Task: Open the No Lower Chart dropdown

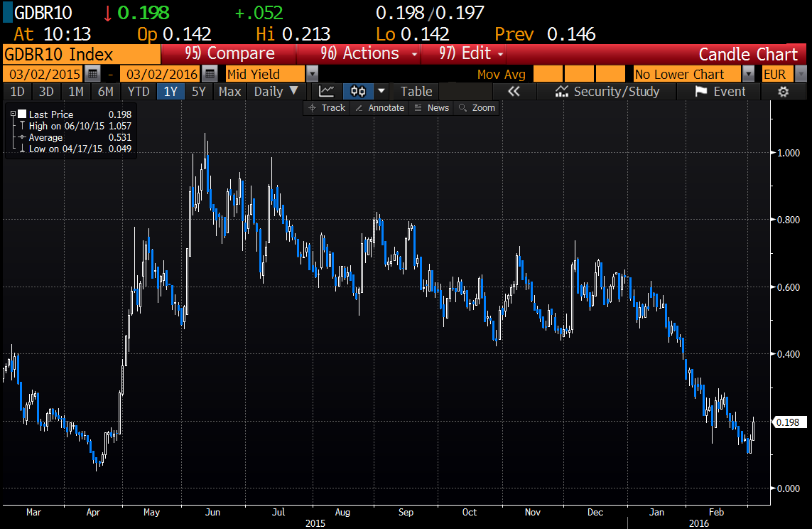Action: [x=748, y=74]
